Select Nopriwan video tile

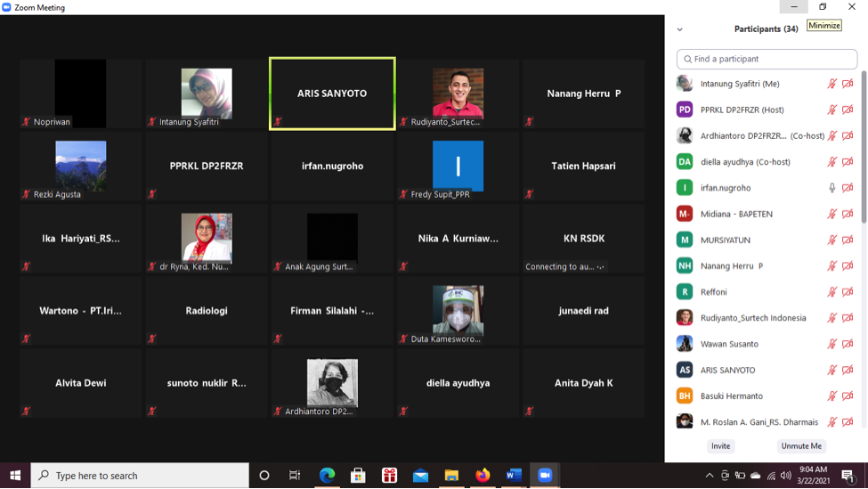(81, 94)
